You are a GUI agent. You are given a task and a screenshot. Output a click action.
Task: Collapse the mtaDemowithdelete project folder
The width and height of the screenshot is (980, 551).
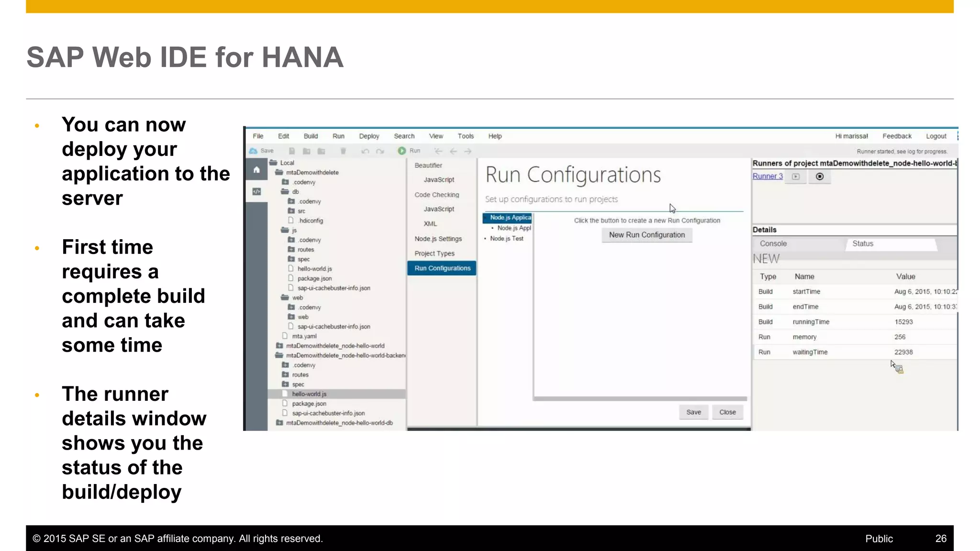(x=279, y=172)
